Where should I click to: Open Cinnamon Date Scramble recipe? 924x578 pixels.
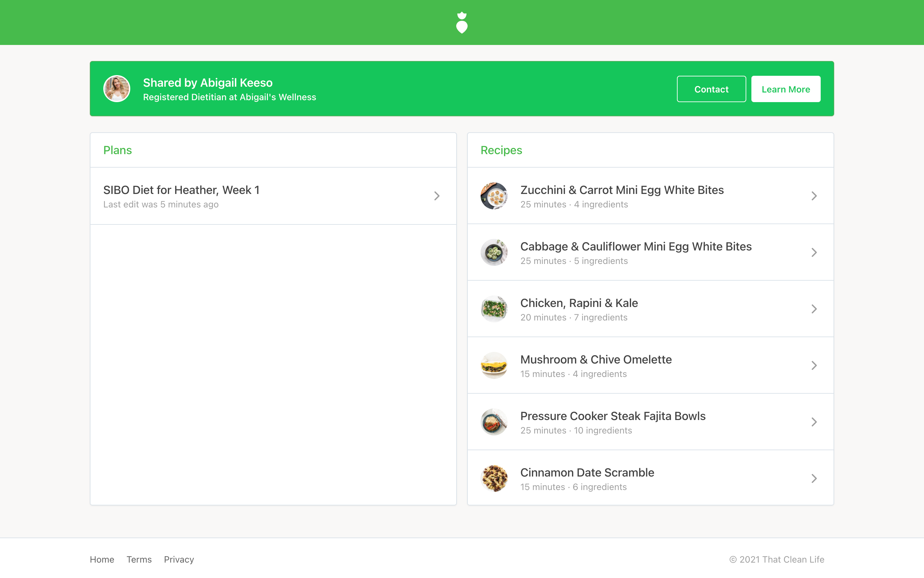click(651, 478)
